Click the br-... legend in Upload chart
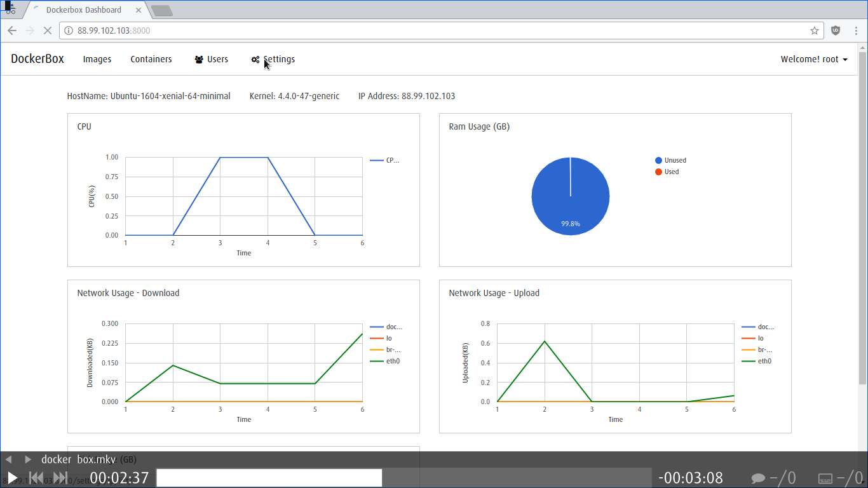Image resolution: width=868 pixels, height=488 pixels. 757,349
